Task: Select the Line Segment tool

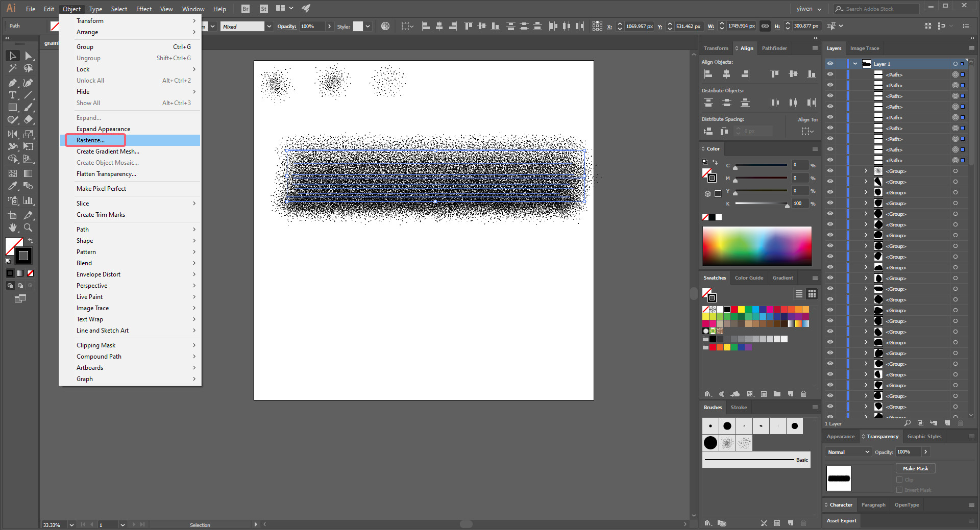Action: tap(29, 95)
